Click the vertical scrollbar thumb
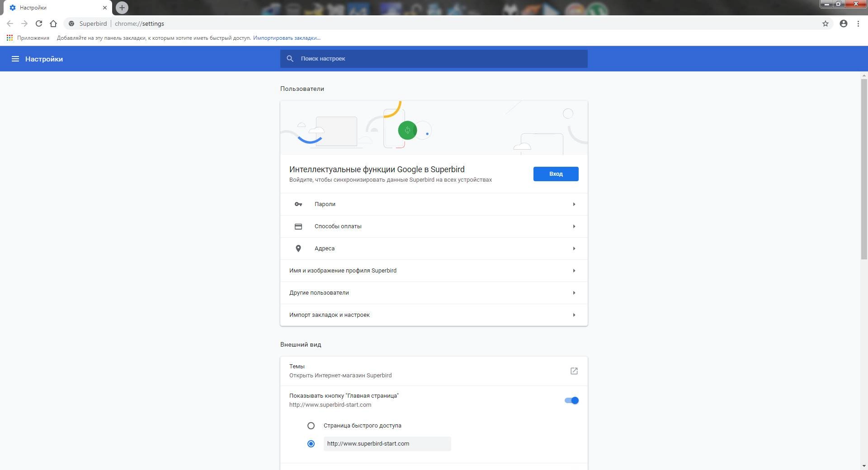The image size is (868, 470). (864, 169)
